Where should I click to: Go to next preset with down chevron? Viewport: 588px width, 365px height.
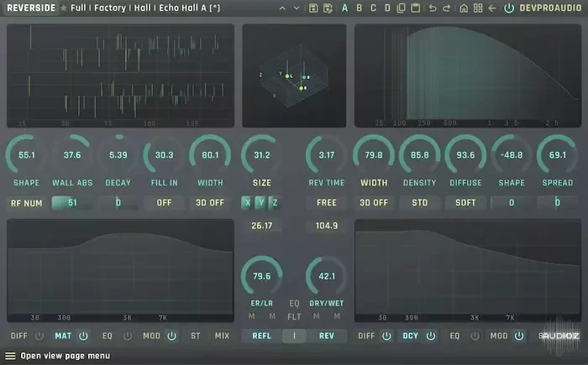[x=297, y=8]
